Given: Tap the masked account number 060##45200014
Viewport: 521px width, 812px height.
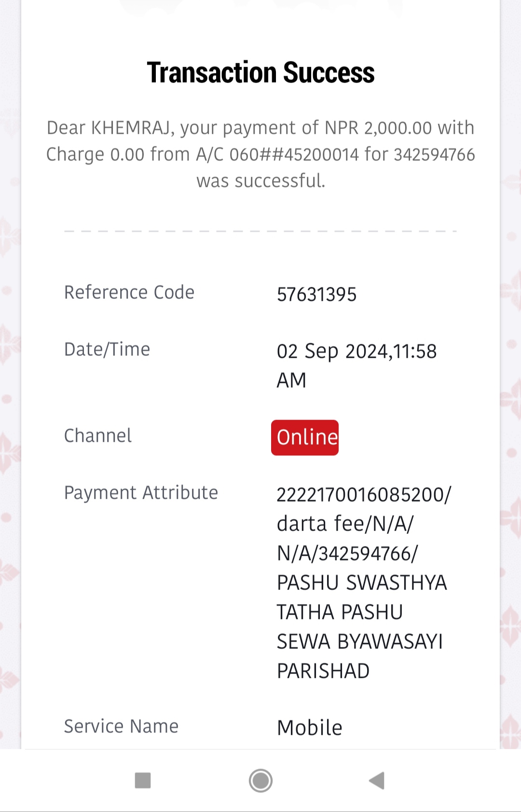Looking at the screenshot, I should [x=294, y=155].
